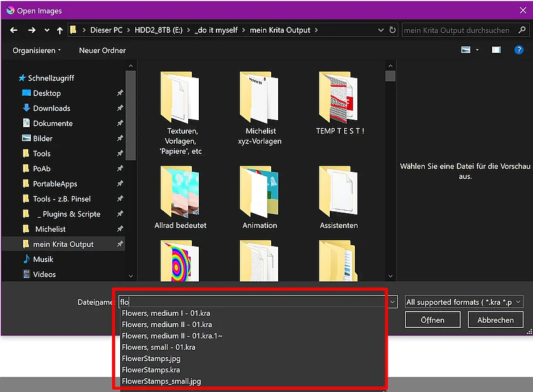Click the search magnifier icon
Viewport: 533px width, 392px height.
pyautogui.click(x=522, y=30)
